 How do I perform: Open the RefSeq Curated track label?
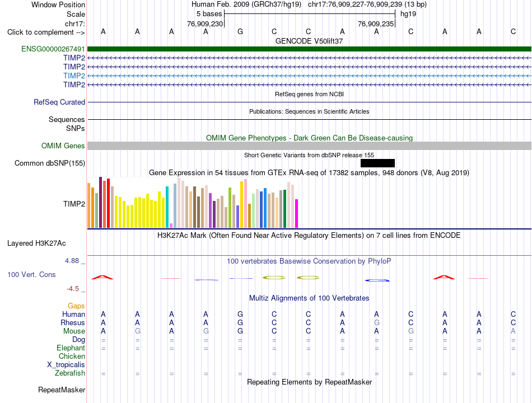tap(59, 102)
